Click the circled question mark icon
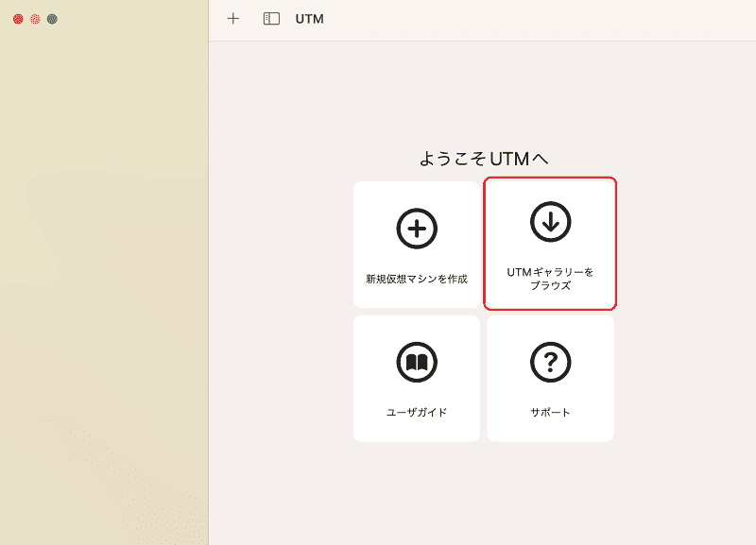The width and height of the screenshot is (756, 545). pos(551,362)
